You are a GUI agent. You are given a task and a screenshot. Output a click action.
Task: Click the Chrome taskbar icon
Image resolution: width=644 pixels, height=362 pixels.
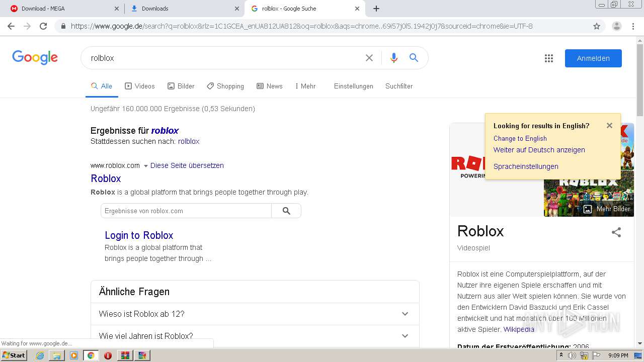click(x=91, y=355)
